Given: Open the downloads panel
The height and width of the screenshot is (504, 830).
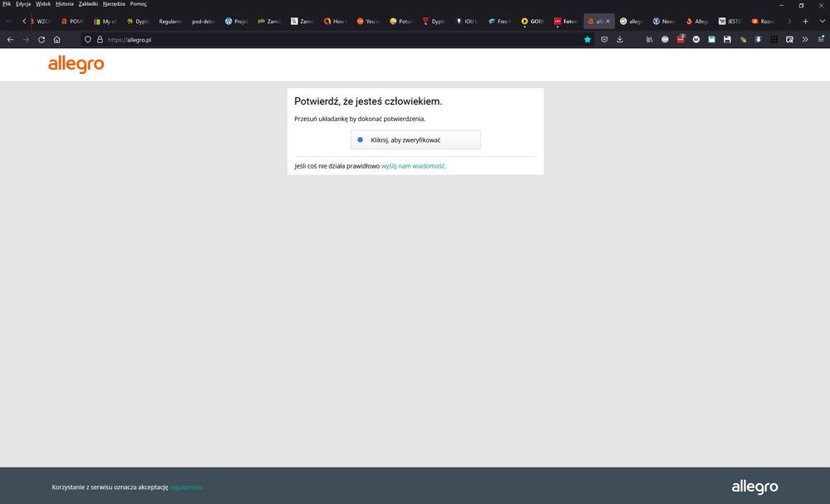Looking at the screenshot, I should 620,40.
